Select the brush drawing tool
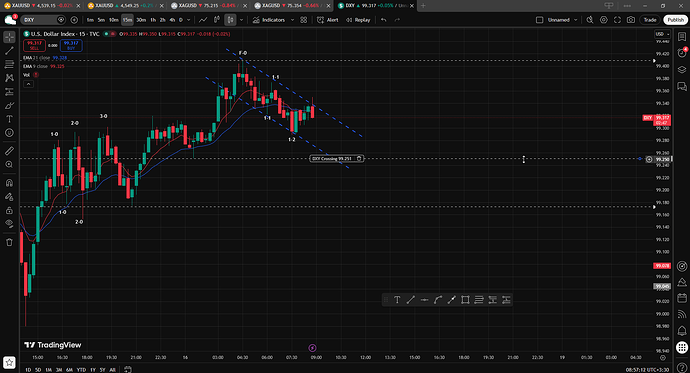 9,105
